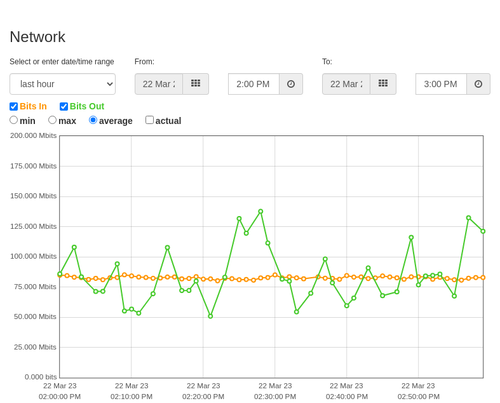
Task: Click the 100.000 Mbits axis label
Action: pos(33,256)
